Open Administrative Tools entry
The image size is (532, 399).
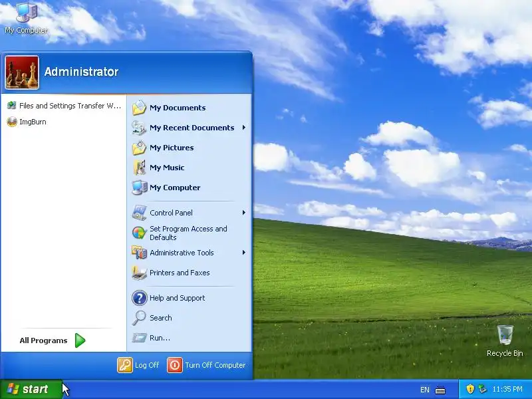[x=190, y=253]
